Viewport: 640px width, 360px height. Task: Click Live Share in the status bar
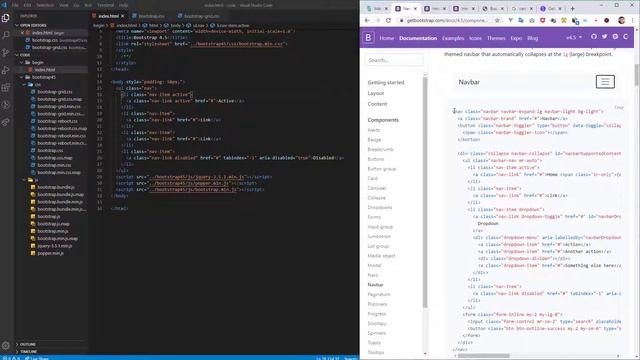[x=37, y=358]
